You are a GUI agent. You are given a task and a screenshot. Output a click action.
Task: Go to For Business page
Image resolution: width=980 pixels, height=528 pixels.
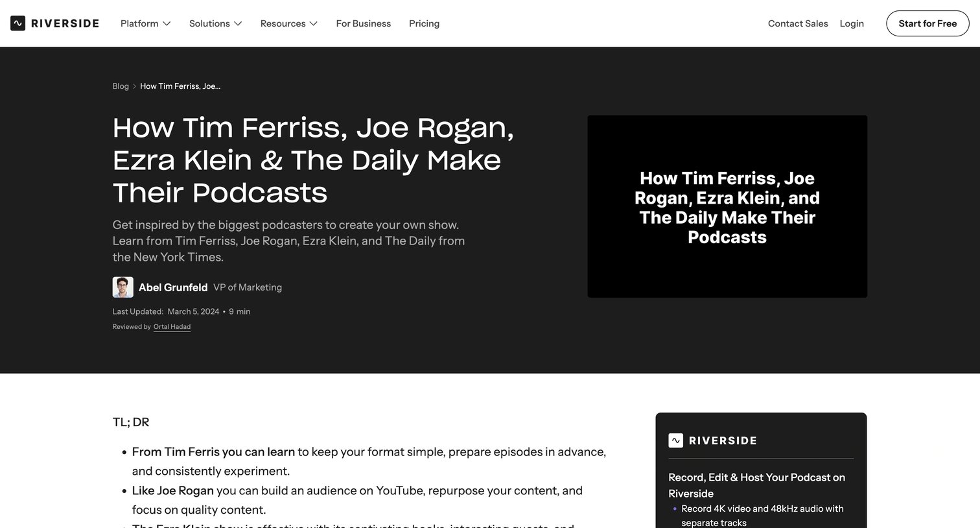point(364,23)
